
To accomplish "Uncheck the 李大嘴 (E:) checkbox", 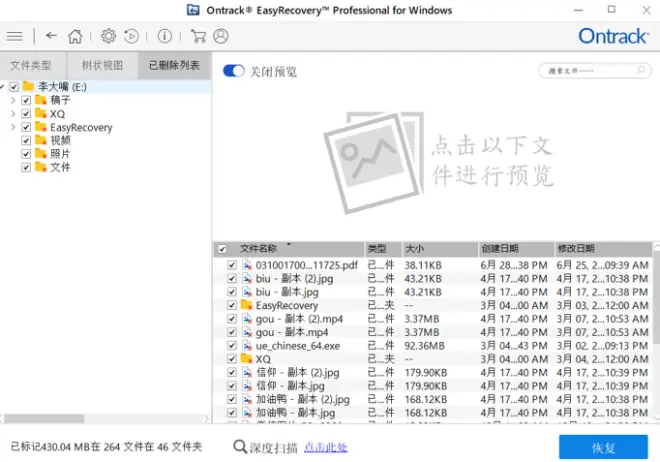I will pos(14,87).
